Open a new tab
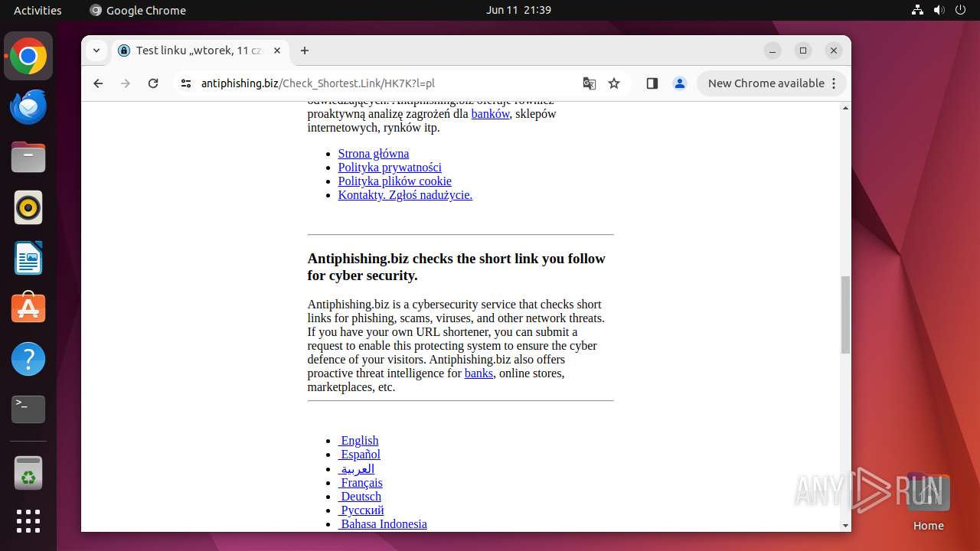 coord(305,51)
